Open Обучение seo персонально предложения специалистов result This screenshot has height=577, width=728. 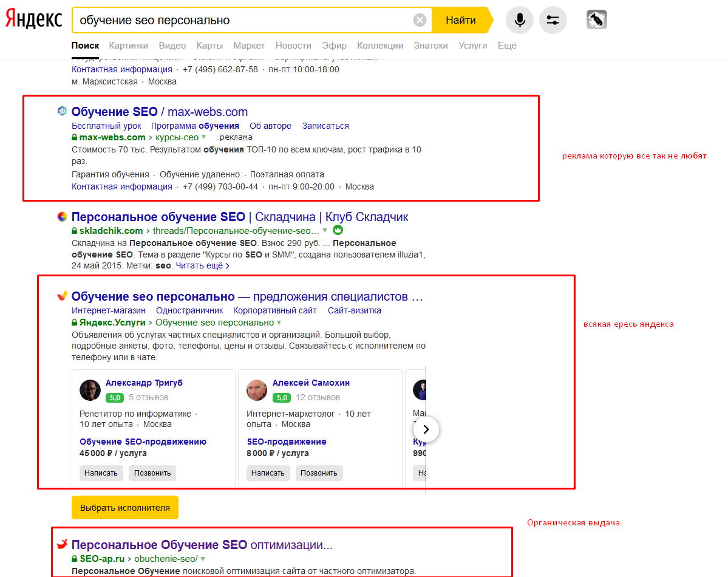click(247, 296)
